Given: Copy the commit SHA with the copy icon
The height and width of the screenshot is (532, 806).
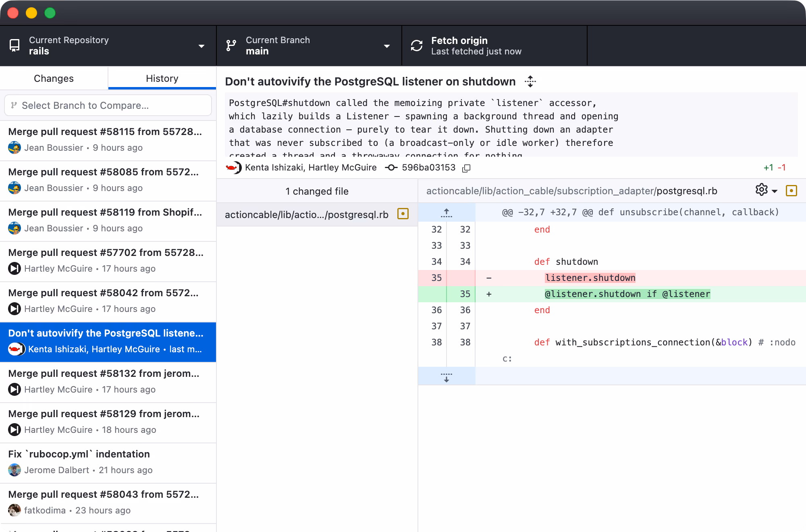Looking at the screenshot, I should pyautogui.click(x=466, y=168).
